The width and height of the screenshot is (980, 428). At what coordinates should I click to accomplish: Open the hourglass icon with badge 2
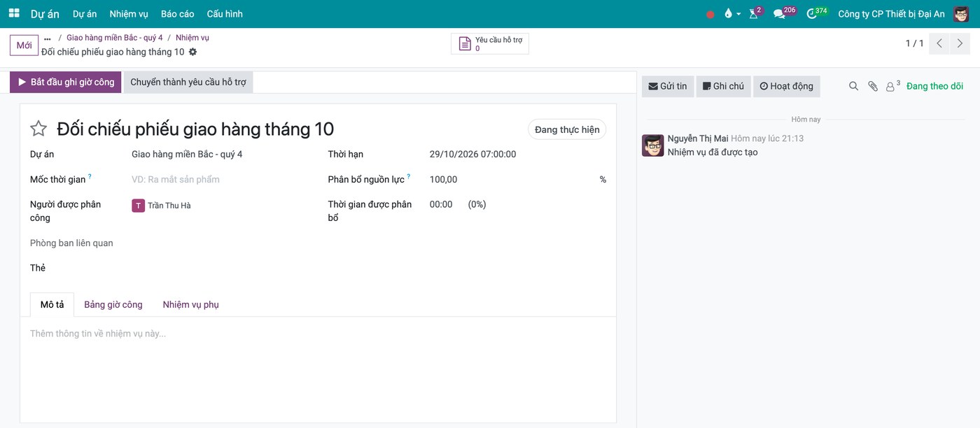pos(755,13)
